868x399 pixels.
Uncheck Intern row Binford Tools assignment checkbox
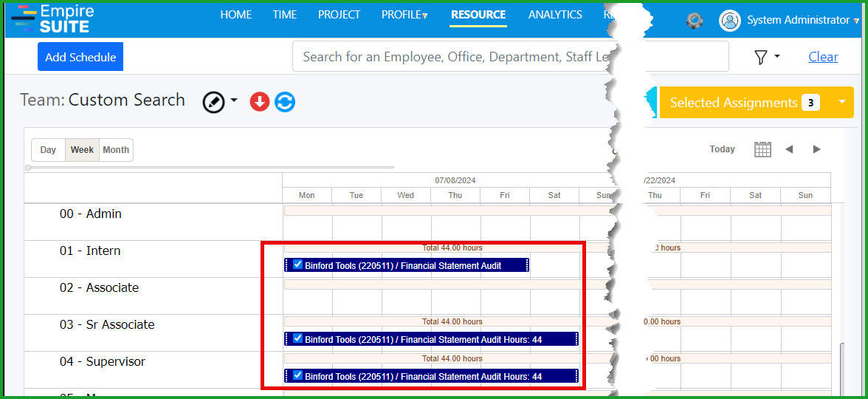coord(298,265)
